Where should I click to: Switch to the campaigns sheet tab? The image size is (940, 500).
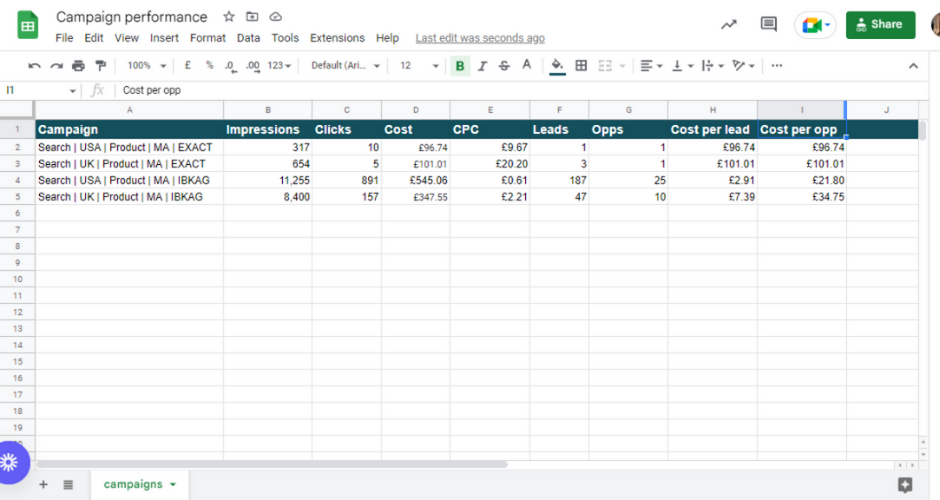tap(133, 484)
